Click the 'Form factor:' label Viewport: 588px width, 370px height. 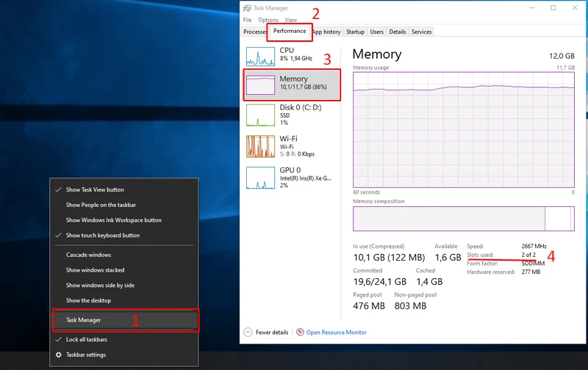click(x=482, y=264)
